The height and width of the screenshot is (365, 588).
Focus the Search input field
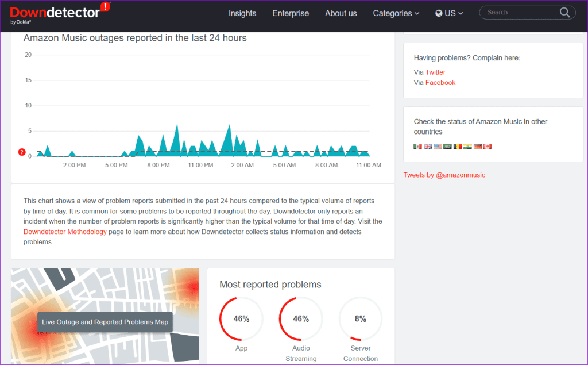521,13
